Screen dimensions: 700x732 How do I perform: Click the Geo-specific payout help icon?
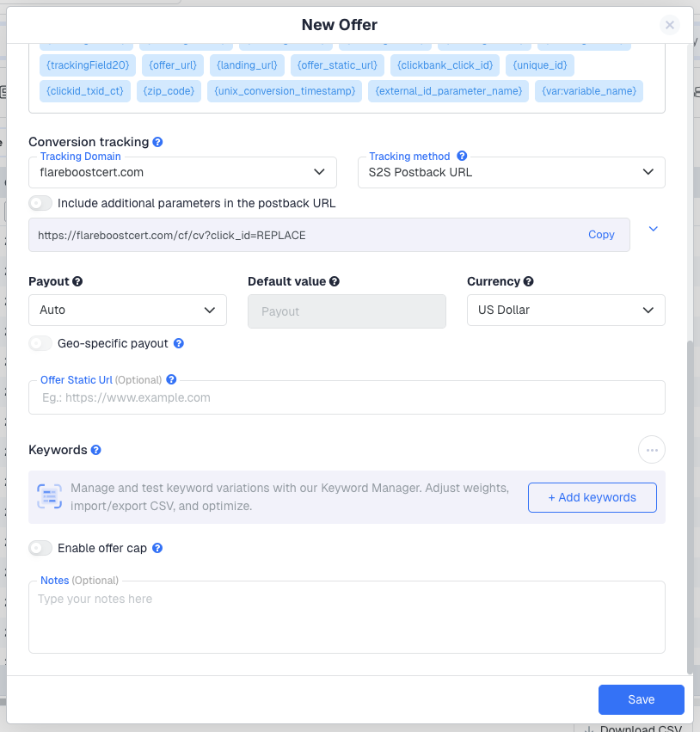point(179,343)
